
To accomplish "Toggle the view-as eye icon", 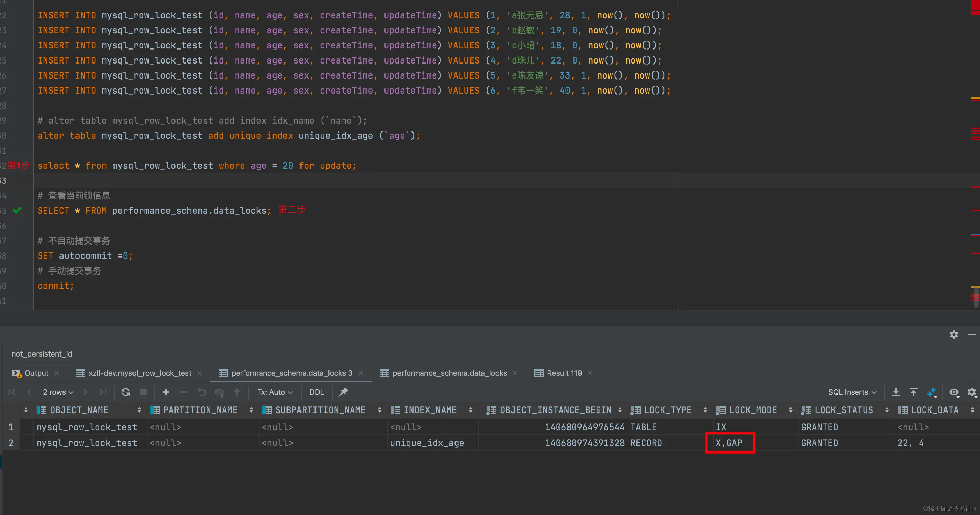I will (954, 392).
